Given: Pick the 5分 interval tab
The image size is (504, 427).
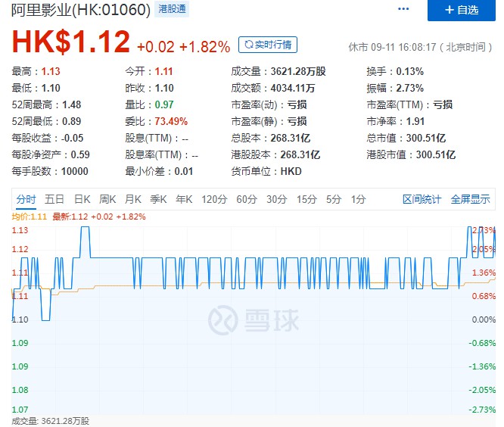Looking at the screenshot, I should [334, 199].
